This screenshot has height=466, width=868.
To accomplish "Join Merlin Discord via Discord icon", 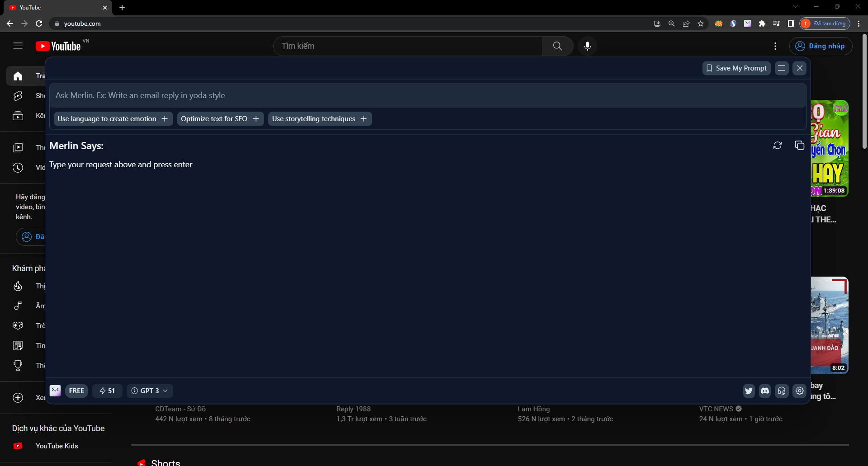I will pos(765,391).
